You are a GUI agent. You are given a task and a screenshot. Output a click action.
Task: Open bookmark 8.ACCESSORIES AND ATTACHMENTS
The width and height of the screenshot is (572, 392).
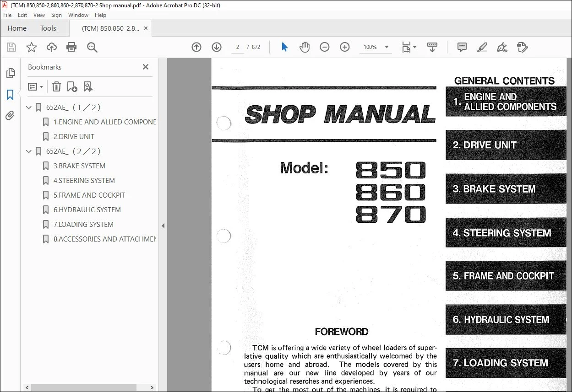[104, 239]
